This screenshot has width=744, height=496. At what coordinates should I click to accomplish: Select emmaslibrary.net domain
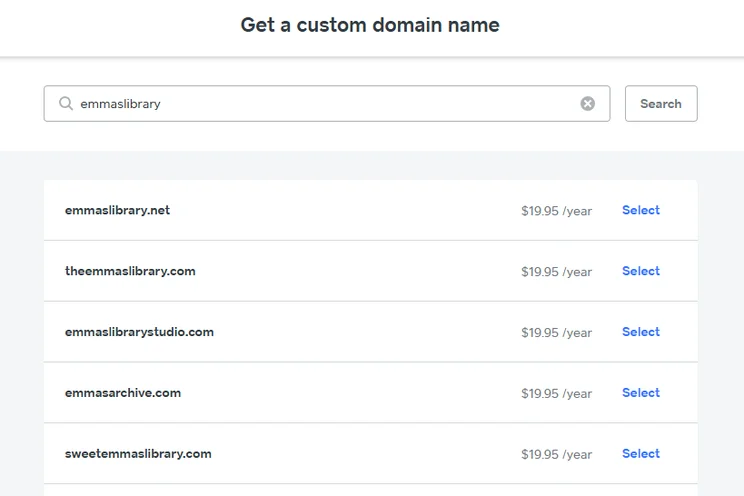641,210
